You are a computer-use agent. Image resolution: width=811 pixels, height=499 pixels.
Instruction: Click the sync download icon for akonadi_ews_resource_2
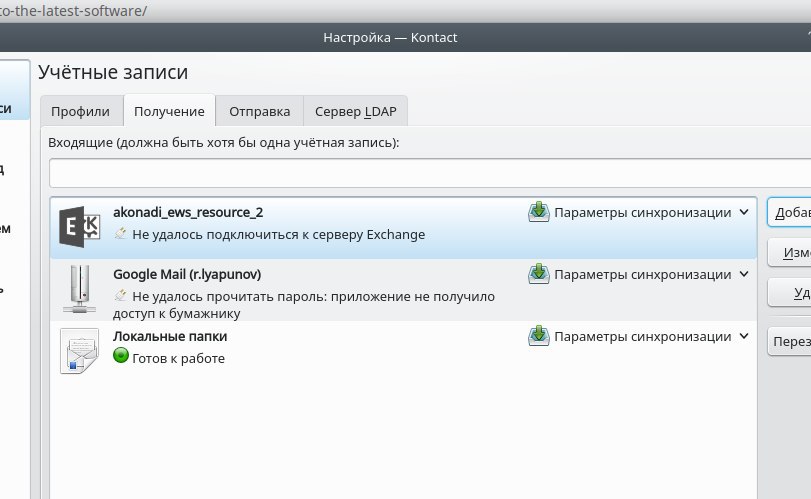pos(539,212)
